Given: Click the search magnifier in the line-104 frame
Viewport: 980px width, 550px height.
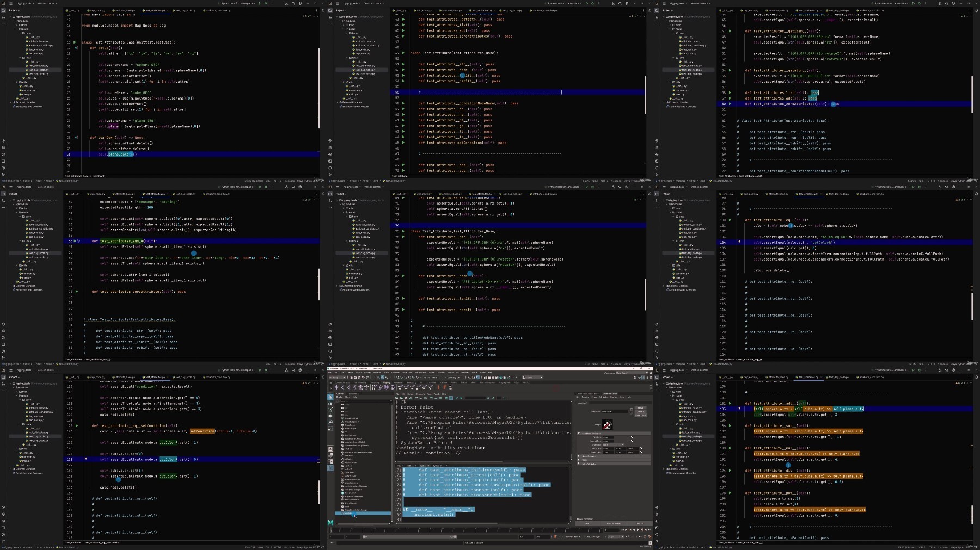Looking at the screenshot, I should [946, 187].
